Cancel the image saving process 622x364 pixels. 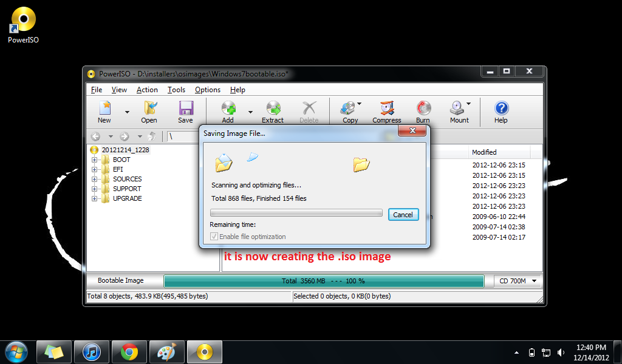[x=403, y=214]
